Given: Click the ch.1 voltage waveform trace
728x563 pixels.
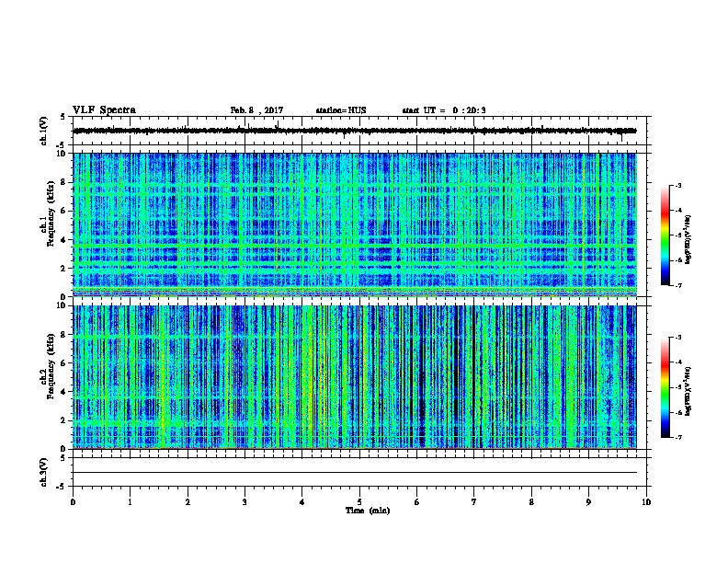Looking at the screenshot, I should [355, 131].
